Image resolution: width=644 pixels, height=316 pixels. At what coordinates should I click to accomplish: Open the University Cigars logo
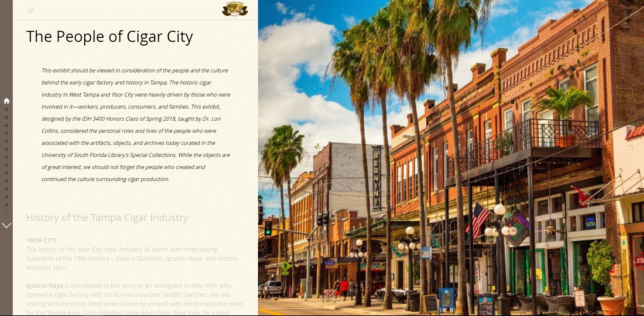pyautogui.click(x=235, y=9)
